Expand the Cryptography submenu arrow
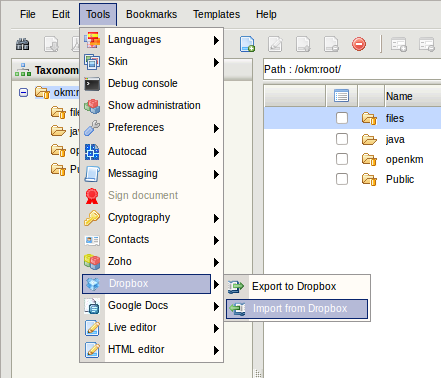The height and width of the screenshot is (378, 441). pyautogui.click(x=216, y=218)
